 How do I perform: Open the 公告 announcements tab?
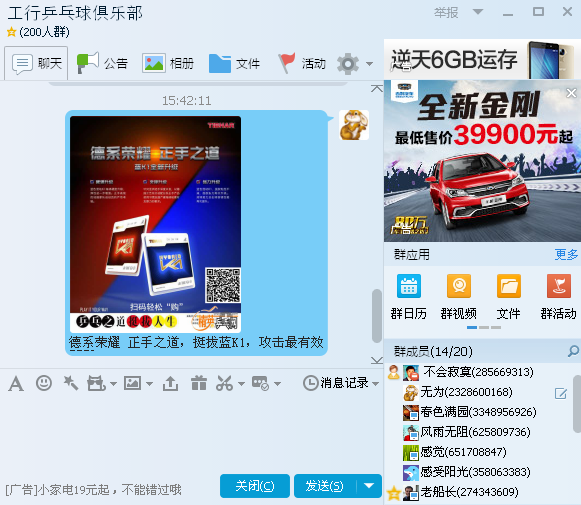[x=102, y=63]
